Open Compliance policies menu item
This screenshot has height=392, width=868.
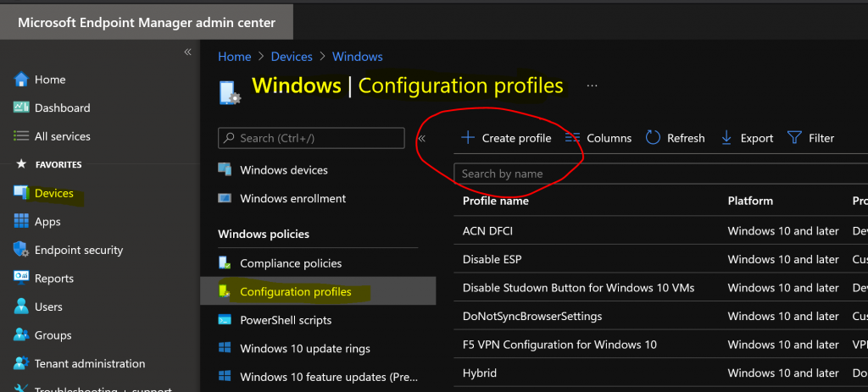click(291, 263)
